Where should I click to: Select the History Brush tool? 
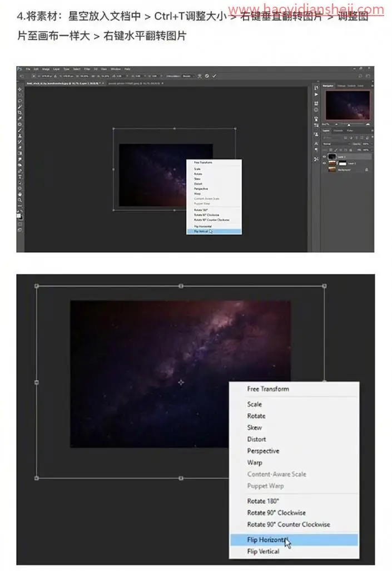[19, 142]
